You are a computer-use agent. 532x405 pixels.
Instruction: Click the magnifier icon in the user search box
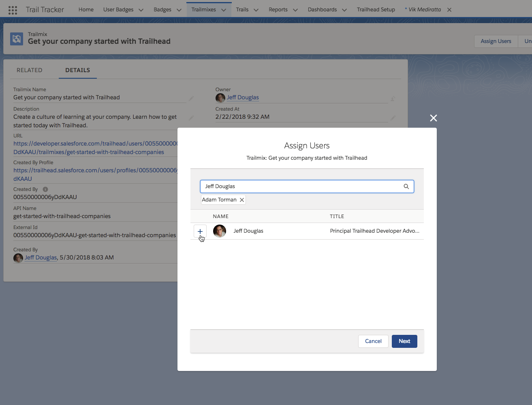click(x=406, y=186)
